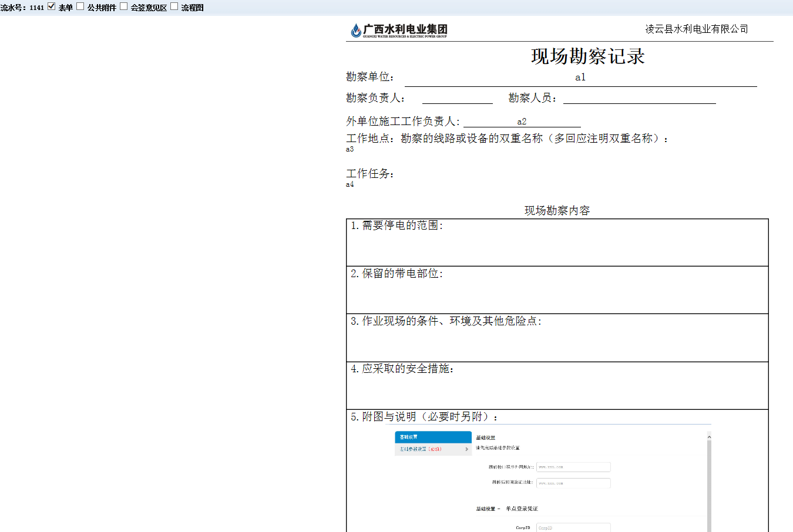793x532 pixels.
Task: Select the blue 基础设置 tab in attachment
Action: click(433, 437)
